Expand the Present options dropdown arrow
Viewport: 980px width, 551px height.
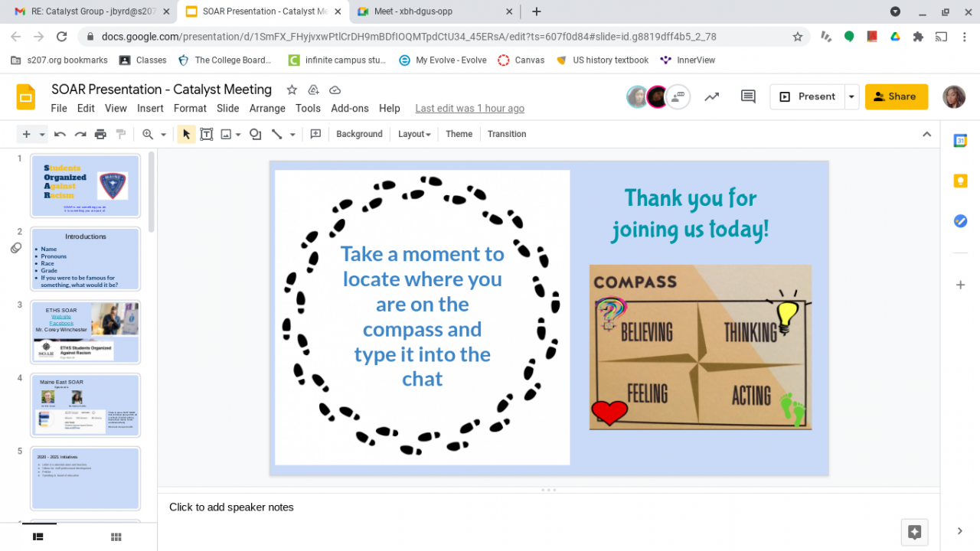(x=851, y=96)
